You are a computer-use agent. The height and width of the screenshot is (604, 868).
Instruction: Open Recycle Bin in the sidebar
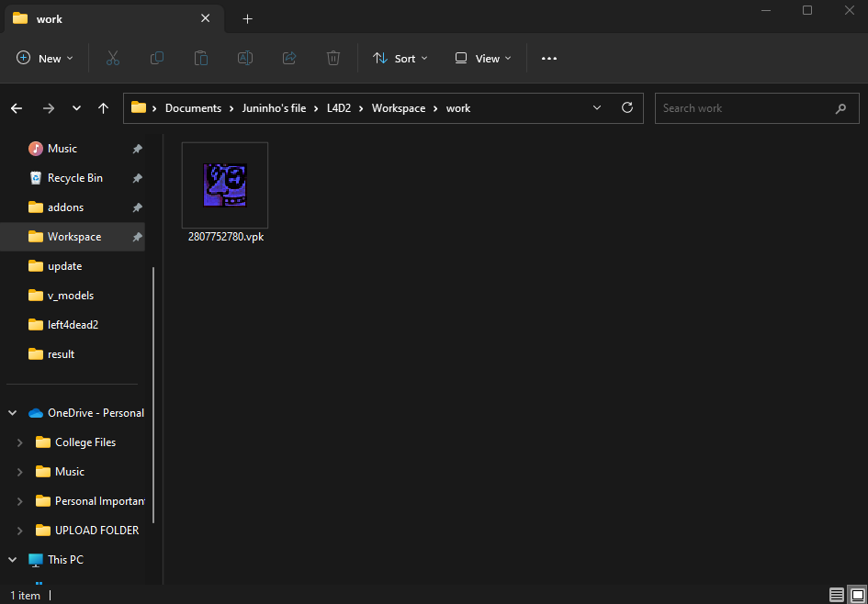tap(74, 178)
